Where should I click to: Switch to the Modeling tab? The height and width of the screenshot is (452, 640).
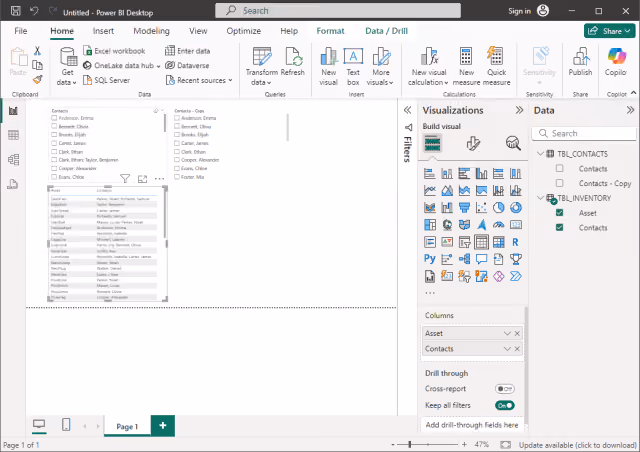151,31
